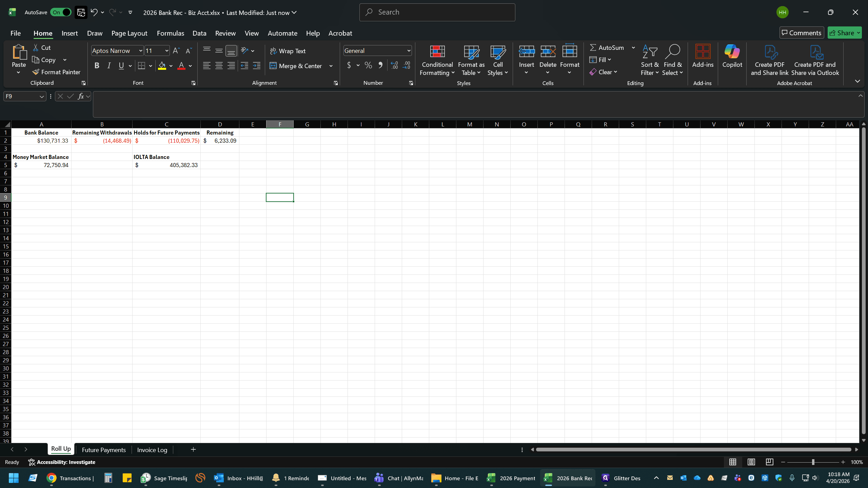
Task: Click the Delete cells icon
Action: pyautogui.click(x=548, y=52)
